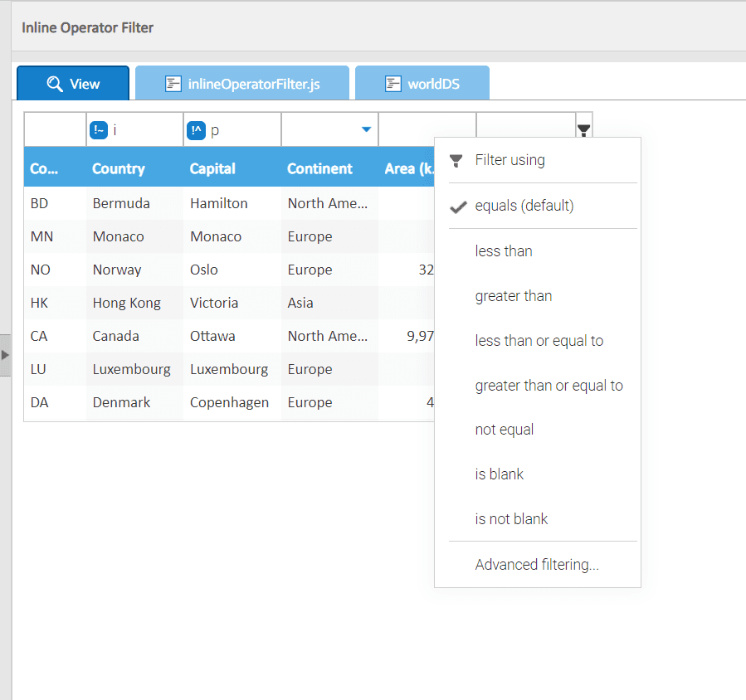
Task: Select the Bermuda country cell
Action: pyautogui.click(x=134, y=203)
